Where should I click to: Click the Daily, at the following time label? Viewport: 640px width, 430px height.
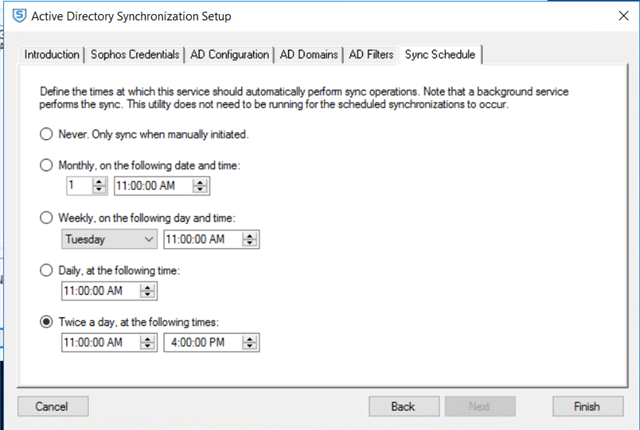click(x=119, y=270)
